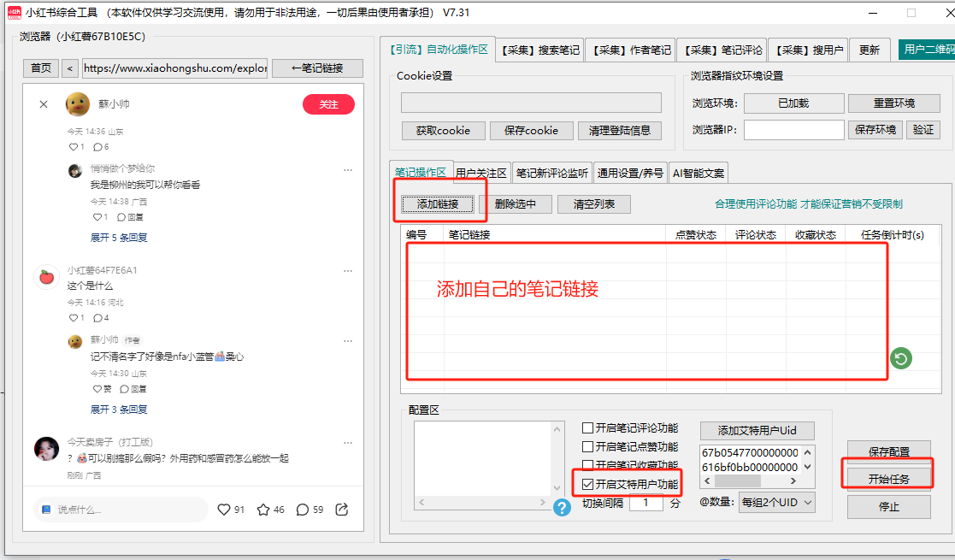The image size is (955, 560).
Task: Expand the 展开 3 条回复 replies
Action: click(x=119, y=410)
